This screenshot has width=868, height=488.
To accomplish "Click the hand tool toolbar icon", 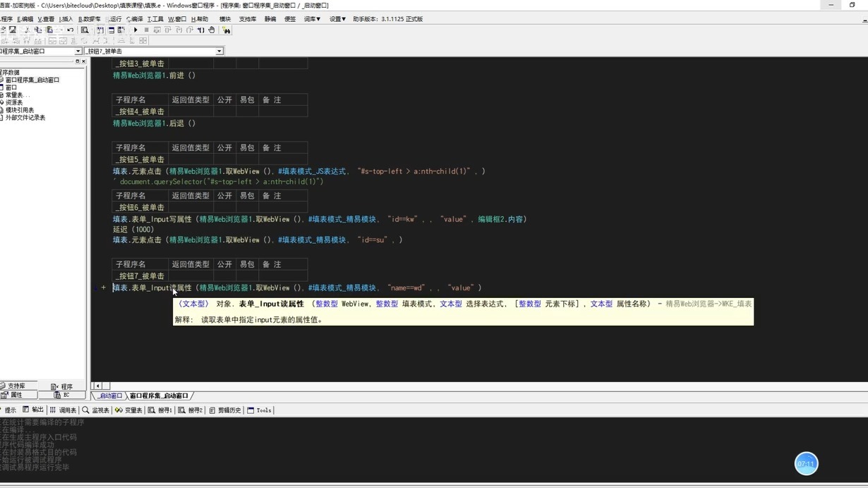I will pos(212,30).
